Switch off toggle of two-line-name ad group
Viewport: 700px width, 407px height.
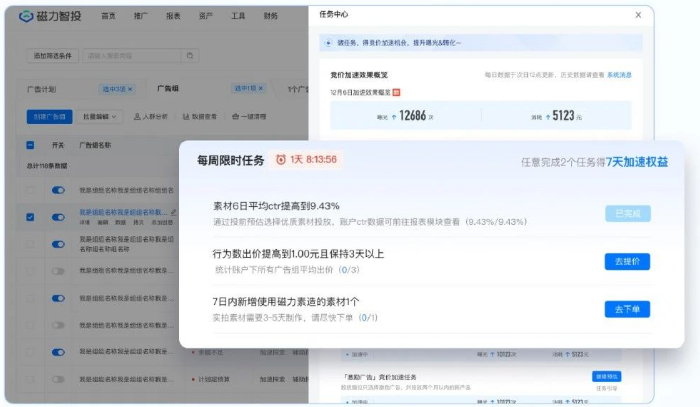pyautogui.click(x=58, y=244)
